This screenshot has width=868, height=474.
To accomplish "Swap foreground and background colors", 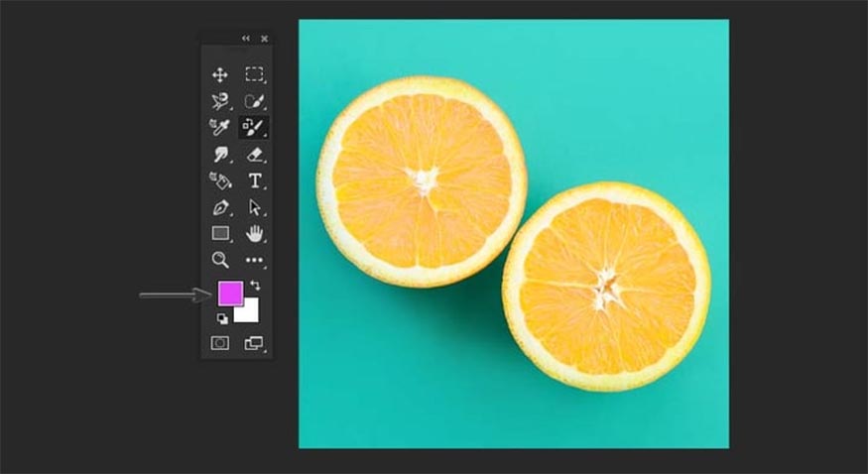I will click(x=255, y=286).
